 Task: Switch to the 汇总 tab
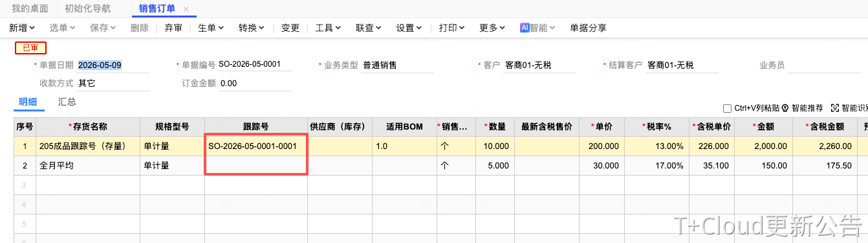(67, 102)
